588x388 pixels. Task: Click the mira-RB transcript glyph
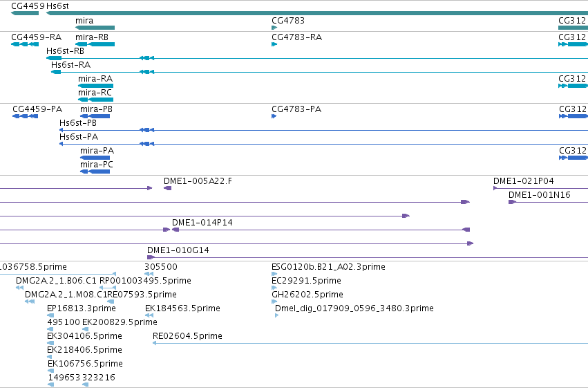[95, 44]
